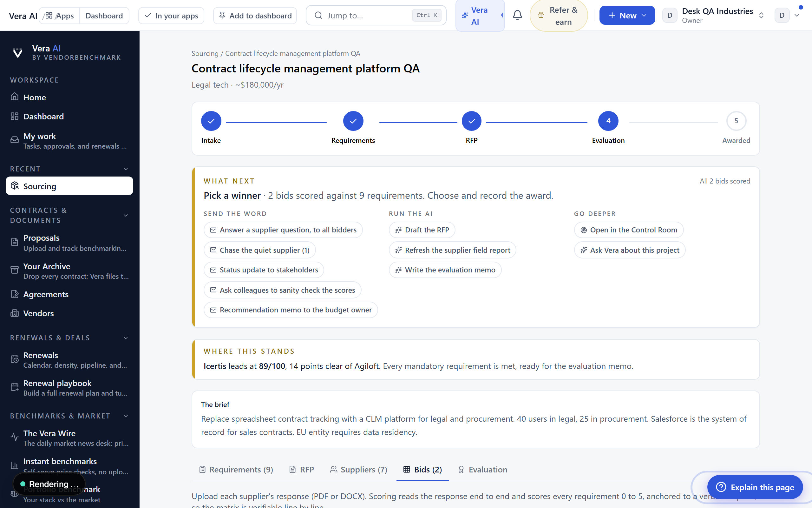
Task: Open Your Archive
Action: pos(69,271)
